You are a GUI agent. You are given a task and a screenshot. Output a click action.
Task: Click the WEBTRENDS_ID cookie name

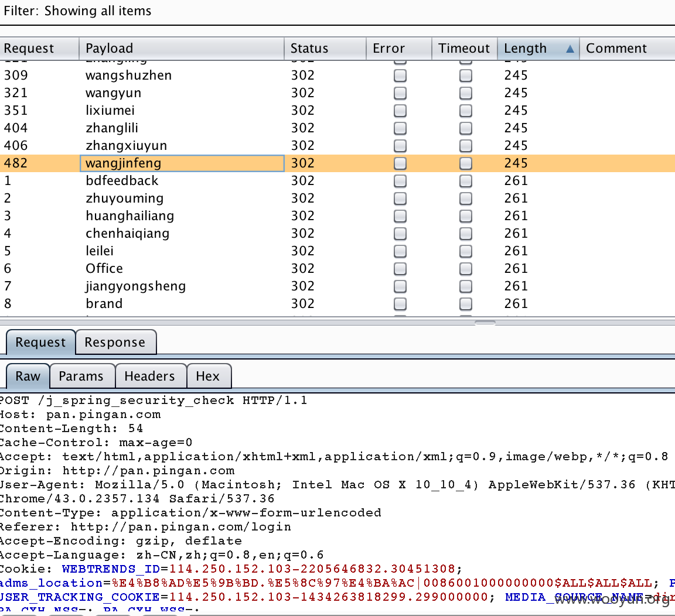111,569
